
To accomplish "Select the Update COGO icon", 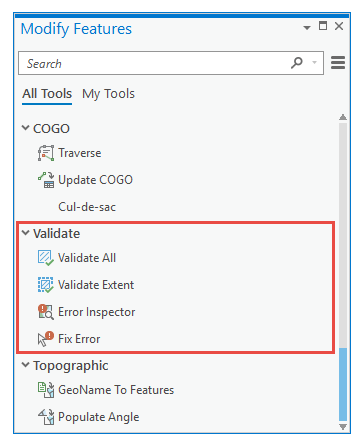I will [x=46, y=180].
